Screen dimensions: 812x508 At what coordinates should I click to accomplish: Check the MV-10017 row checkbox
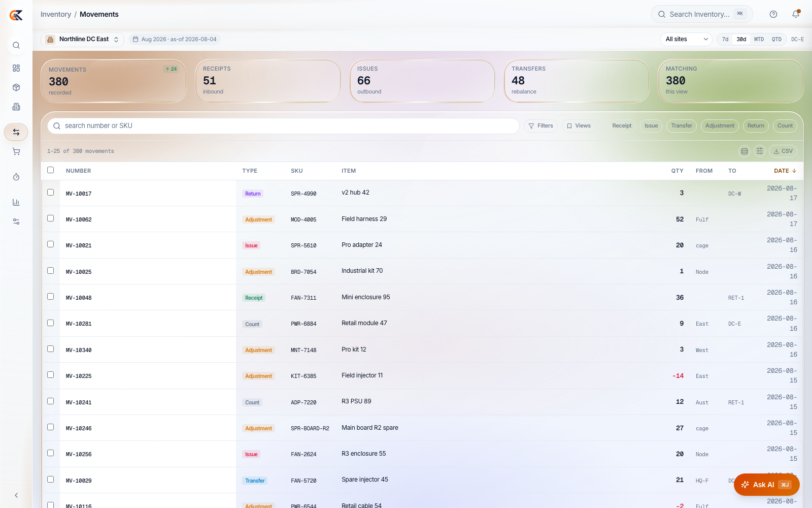coord(50,193)
